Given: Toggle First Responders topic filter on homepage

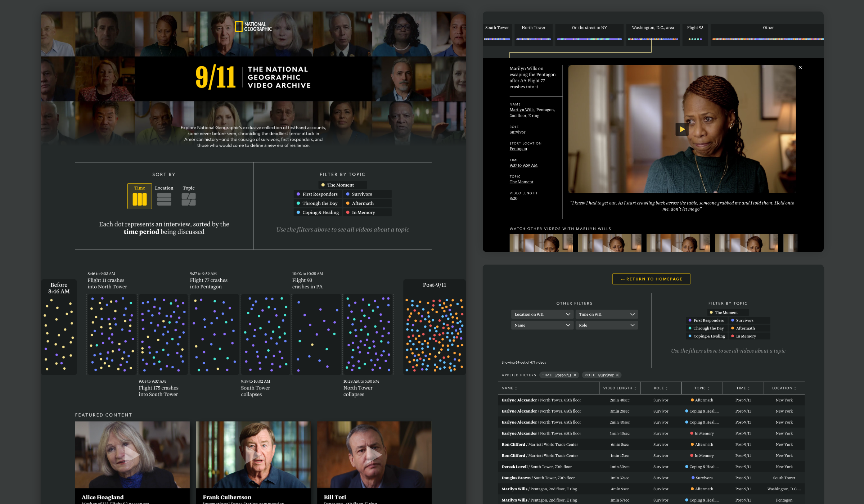Looking at the screenshot, I should [x=318, y=194].
